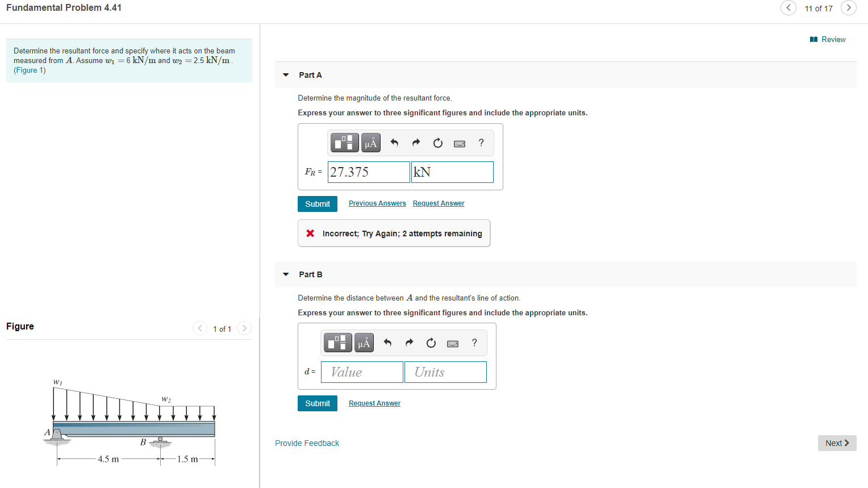This screenshot has height=488, width=868.
Task: Open the Provide Feedback link
Action: (307, 443)
